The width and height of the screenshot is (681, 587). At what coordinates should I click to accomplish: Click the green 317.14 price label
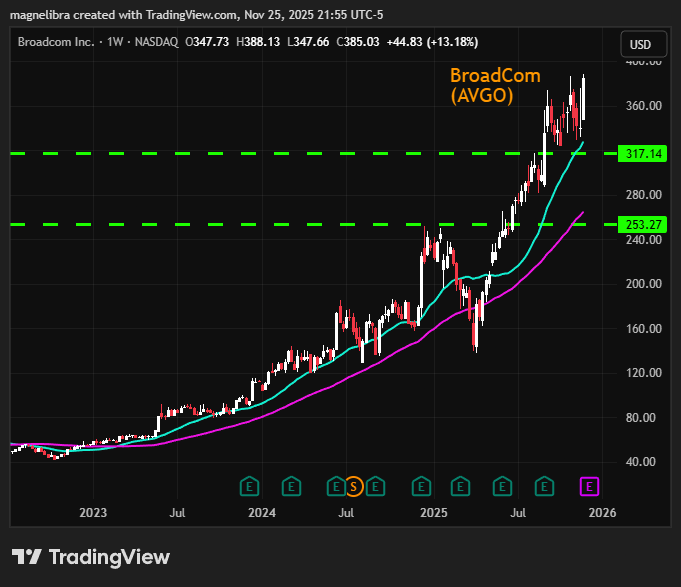(642, 154)
